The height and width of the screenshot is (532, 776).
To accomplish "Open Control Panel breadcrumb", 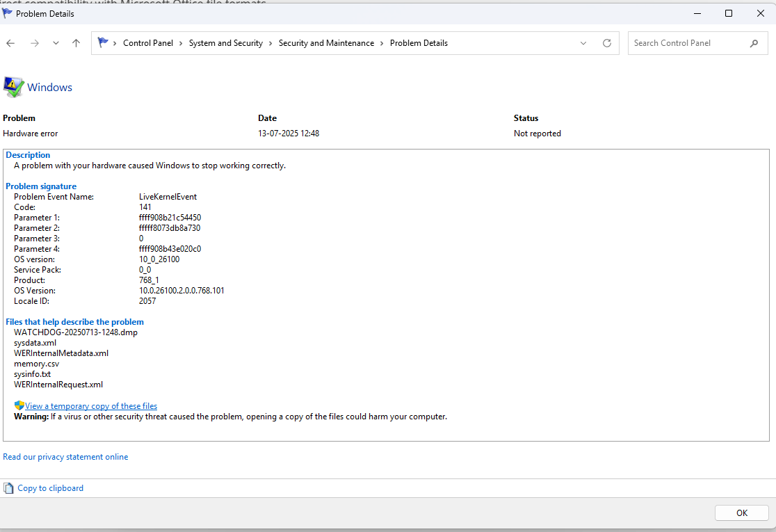I will (148, 43).
